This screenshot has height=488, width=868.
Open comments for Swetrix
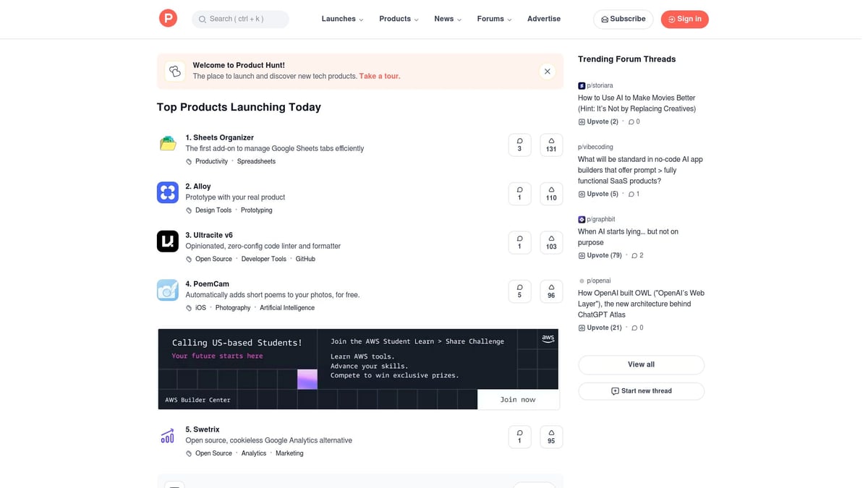(x=519, y=437)
